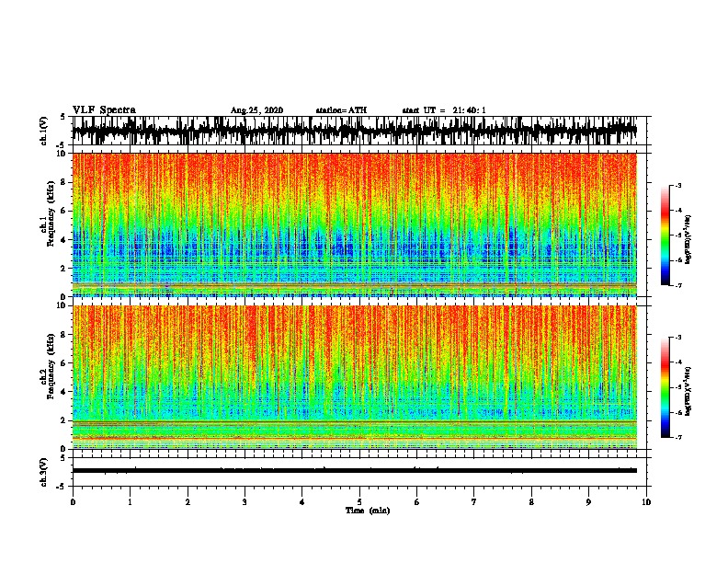
Task: Click the "ch.1(V)" axis label
Action: [x=44, y=131]
